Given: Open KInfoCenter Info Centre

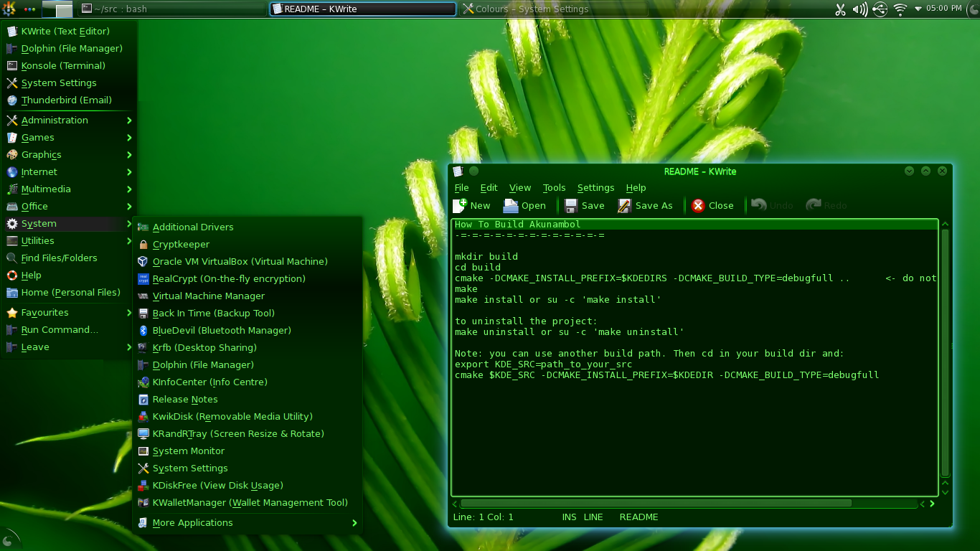Looking at the screenshot, I should click(x=248, y=382).
